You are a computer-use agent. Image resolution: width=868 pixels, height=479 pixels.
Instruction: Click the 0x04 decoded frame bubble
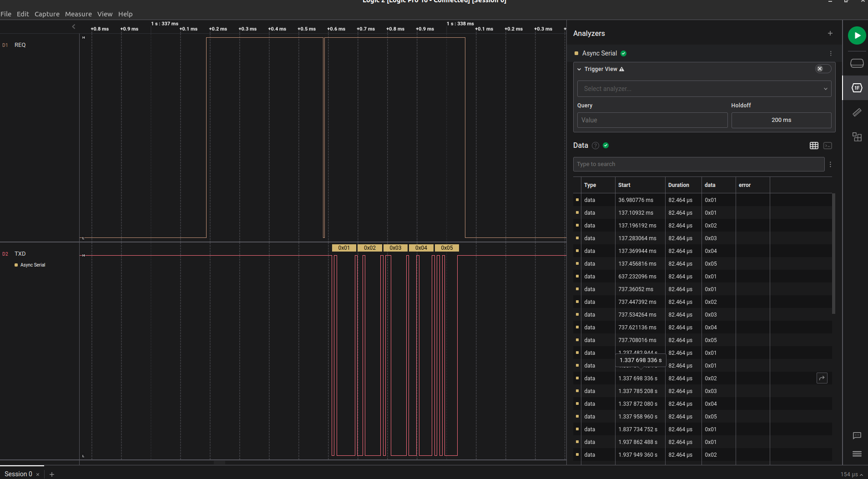click(x=421, y=248)
